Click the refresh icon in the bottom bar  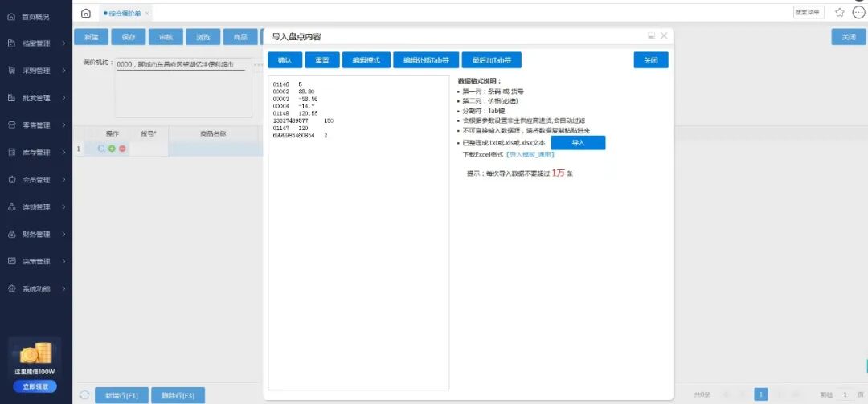84,395
